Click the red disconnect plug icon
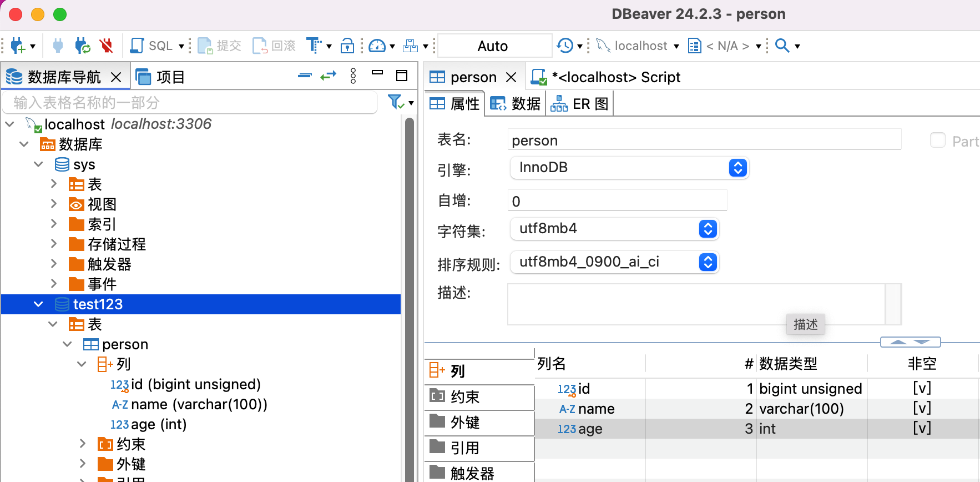This screenshot has width=980, height=482. click(x=106, y=46)
